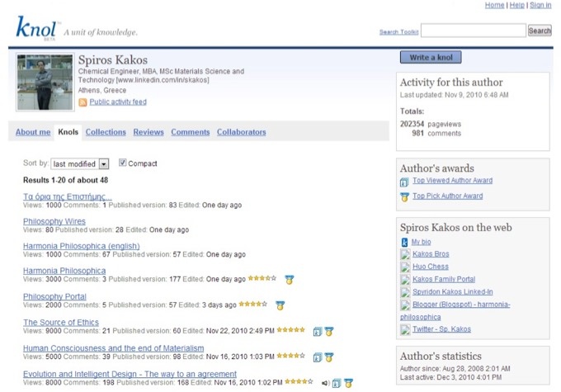Image resolution: width=561 pixels, height=392 pixels.
Task: Open the Collections tab
Action: 106,132
